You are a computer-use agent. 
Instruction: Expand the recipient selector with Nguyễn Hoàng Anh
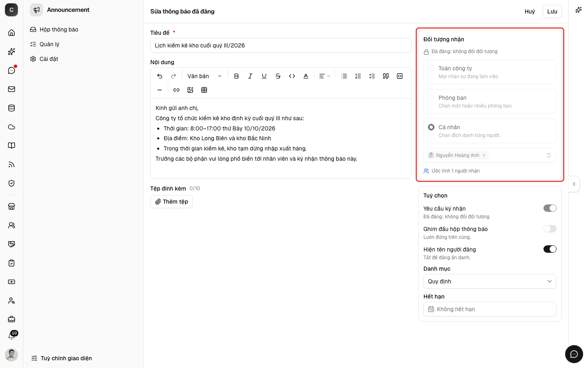tap(490, 155)
